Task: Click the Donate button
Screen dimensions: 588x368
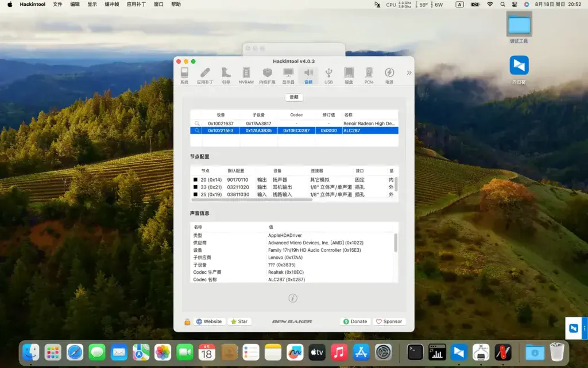Action: point(355,321)
